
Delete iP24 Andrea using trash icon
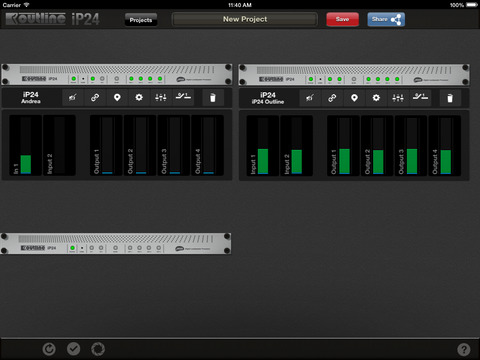pyautogui.click(x=213, y=98)
